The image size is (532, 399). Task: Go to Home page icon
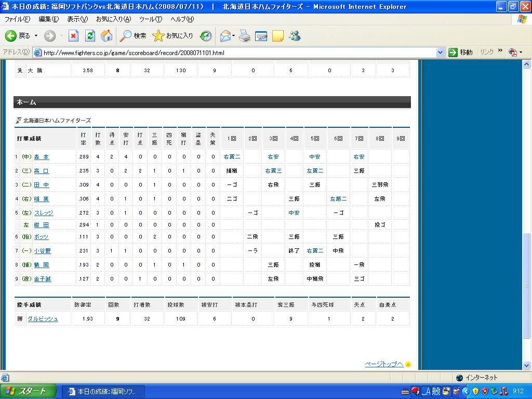point(107,36)
